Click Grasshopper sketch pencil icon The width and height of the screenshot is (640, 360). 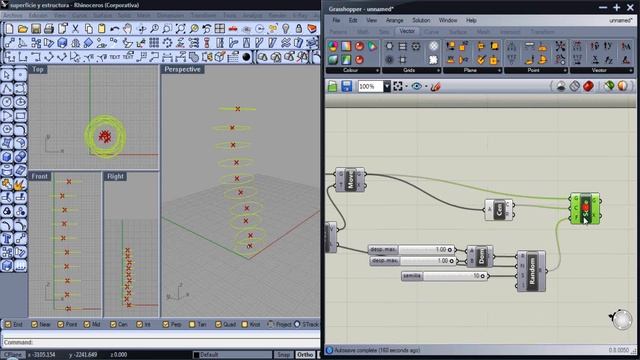436,87
